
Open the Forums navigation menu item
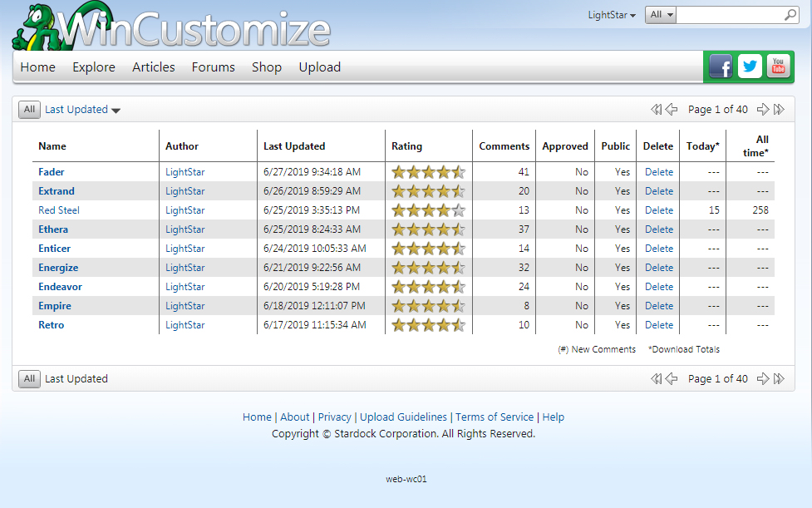214,67
